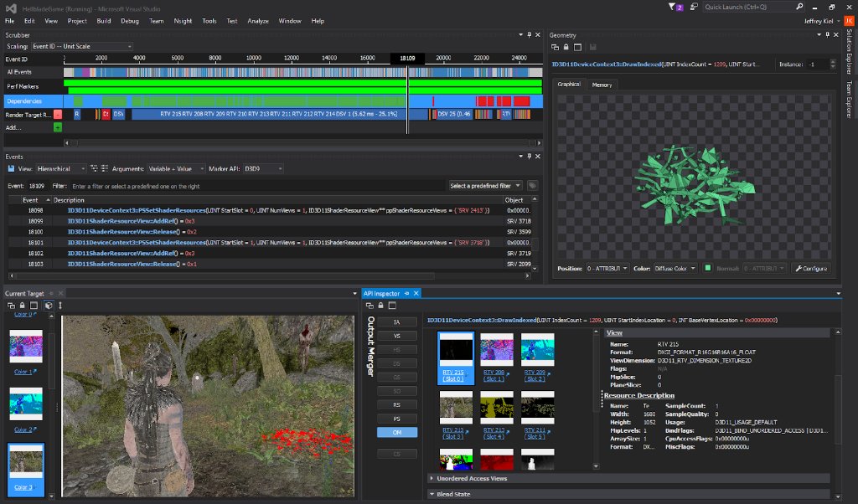This screenshot has height=504, width=858.
Task: Click the collapse-tree icon in the Events toolbar
Action: click(x=105, y=169)
